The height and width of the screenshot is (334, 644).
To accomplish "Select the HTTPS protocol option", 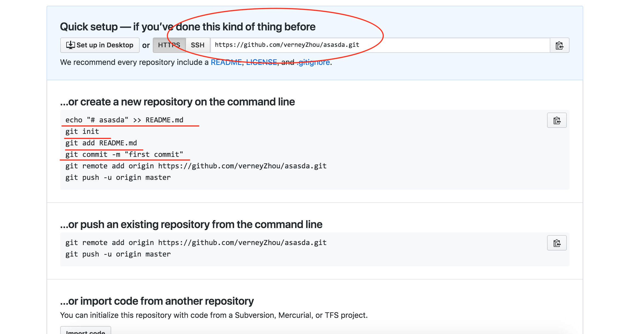I will (169, 45).
